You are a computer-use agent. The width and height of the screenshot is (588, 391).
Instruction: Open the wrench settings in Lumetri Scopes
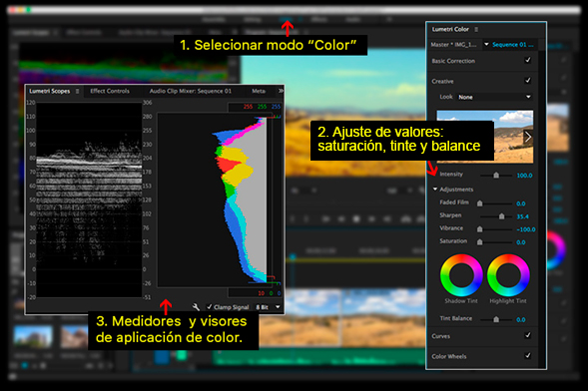(196, 307)
